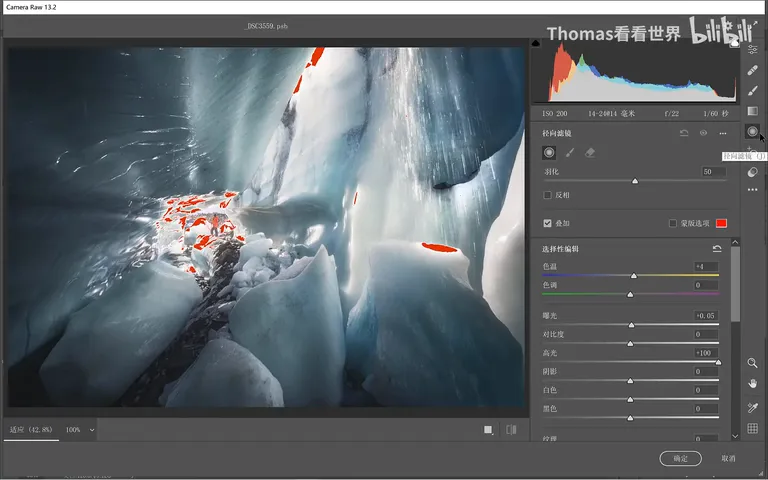Image resolution: width=768 pixels, height=480 pixels.
Task: Toggle the color sampler eyedropper tool
Action: click(x=753, y=408)
